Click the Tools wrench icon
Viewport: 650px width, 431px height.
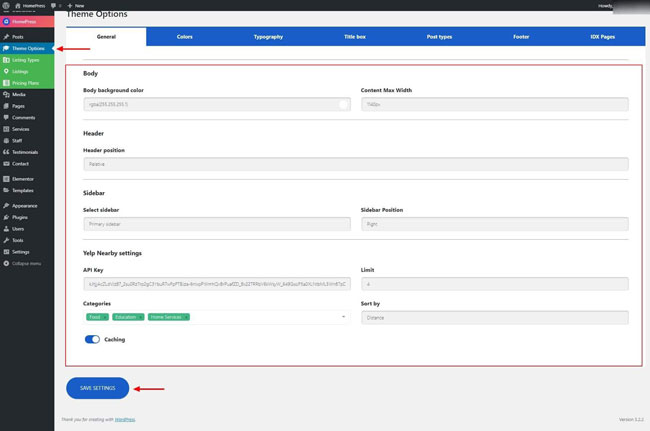[6, 240]
